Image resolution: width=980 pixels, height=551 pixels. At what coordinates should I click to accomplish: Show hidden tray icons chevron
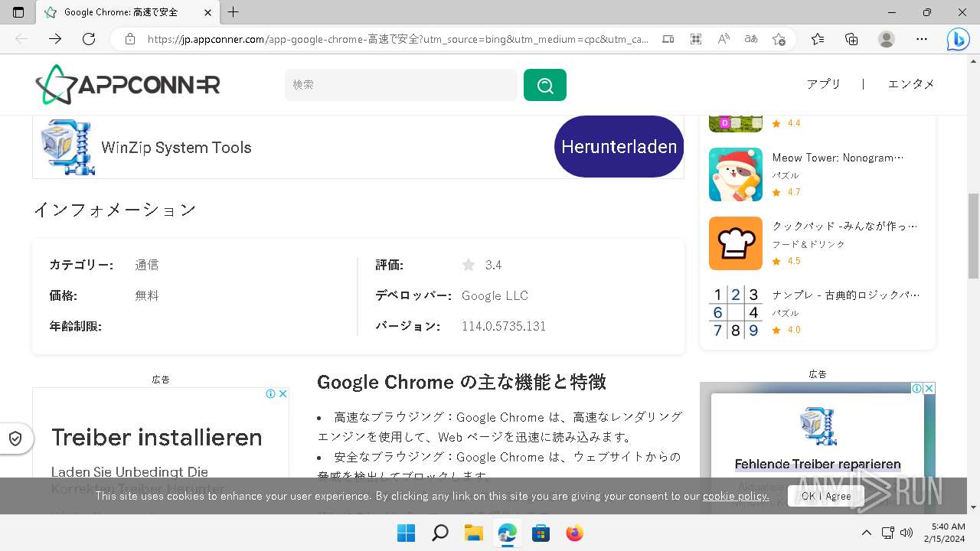(867, 533)
